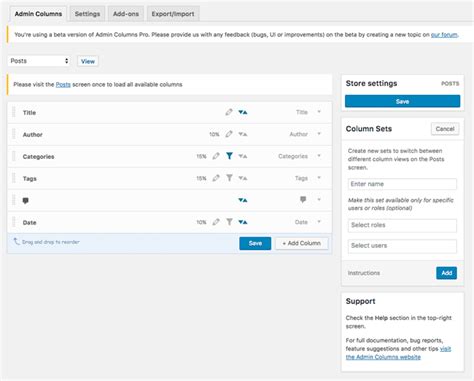This screenshot has height=381, width=474.
Task: Open the Export/Import tab
Action: point(173,14)
